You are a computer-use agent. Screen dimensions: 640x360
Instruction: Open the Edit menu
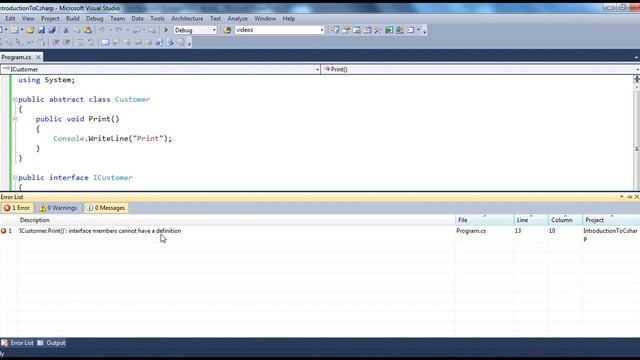[10, 18]
